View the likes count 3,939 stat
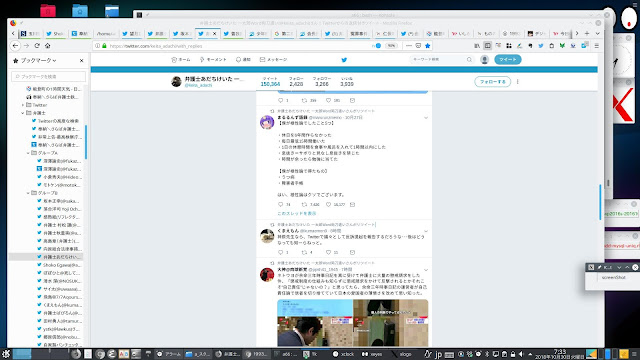This screenshot has width=640, height=360. pyautogui.click(x=347, y=82)
